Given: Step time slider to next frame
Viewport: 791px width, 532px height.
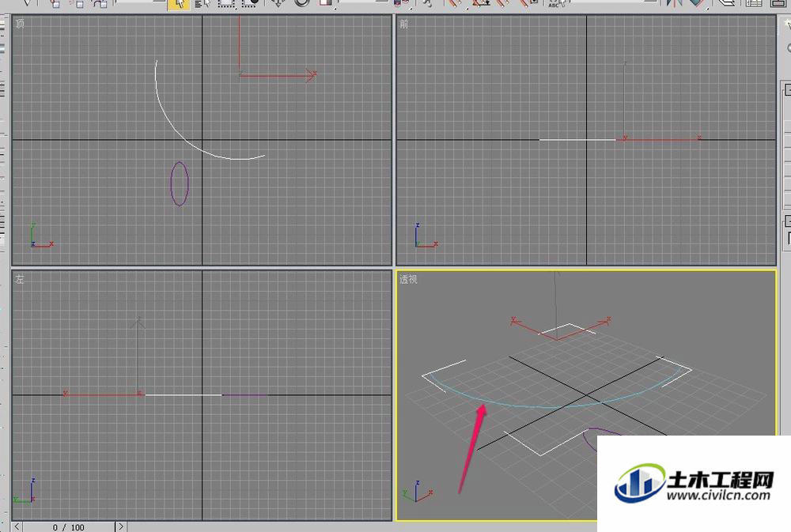Looking at the screenshot, I should [x=120, y=526].
